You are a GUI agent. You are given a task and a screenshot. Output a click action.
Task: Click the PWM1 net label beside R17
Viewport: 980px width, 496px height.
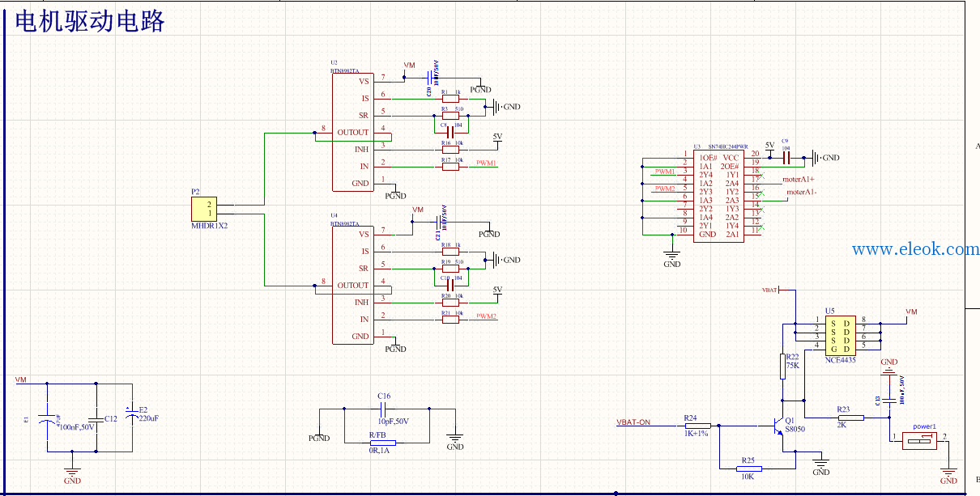click(x=487, y=163)
